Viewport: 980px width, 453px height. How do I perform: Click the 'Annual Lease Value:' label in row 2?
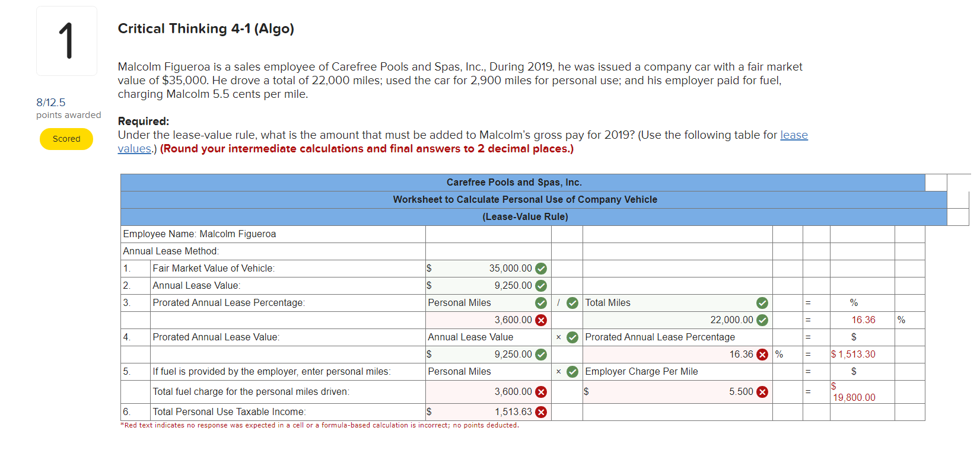(196, 286)
